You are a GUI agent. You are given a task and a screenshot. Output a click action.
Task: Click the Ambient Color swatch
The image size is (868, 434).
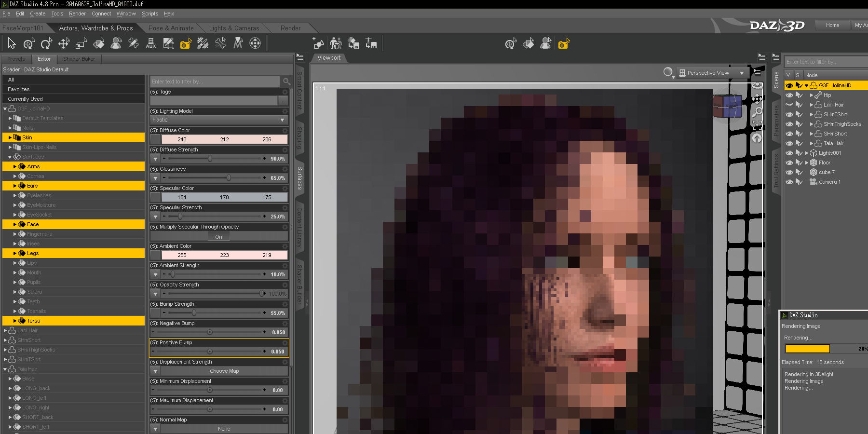pyautogui.click(x=225, y=255)
